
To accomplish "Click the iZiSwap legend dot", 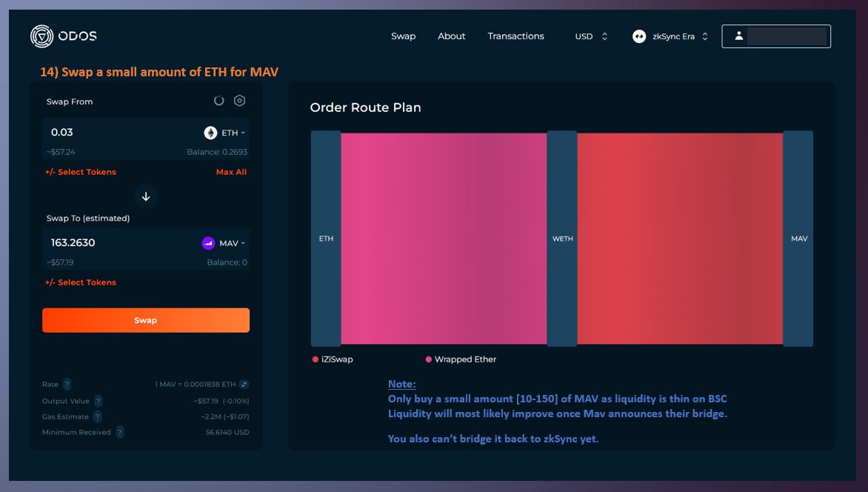I will coord(315,359).
